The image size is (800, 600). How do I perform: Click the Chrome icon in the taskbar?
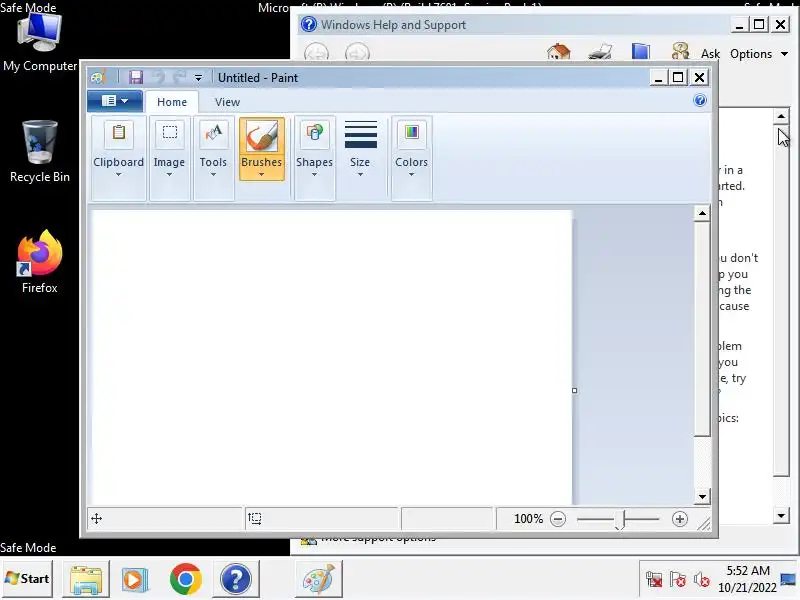186,579
